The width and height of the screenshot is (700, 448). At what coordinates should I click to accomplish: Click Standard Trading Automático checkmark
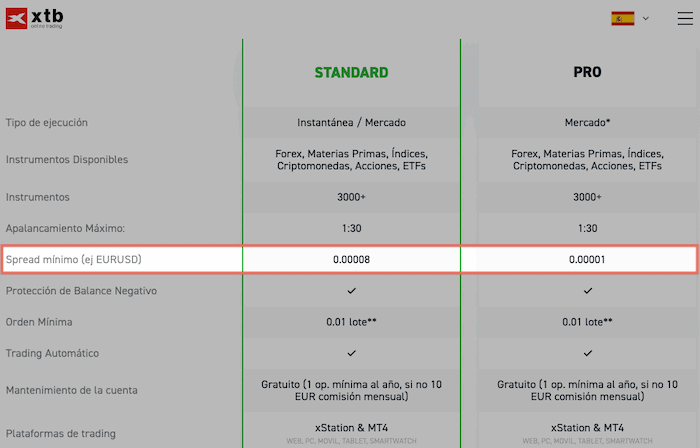[x=352, y=353]
